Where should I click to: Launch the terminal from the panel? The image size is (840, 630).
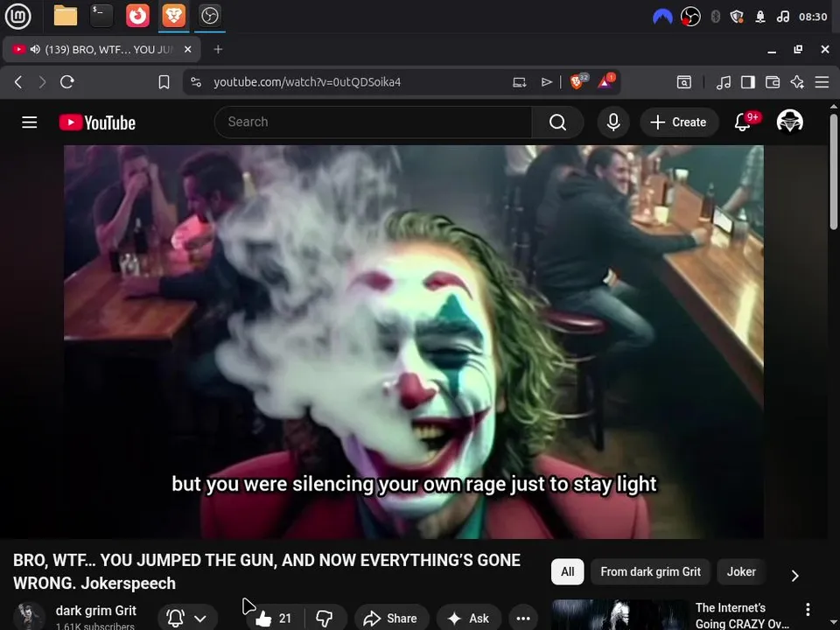point(101,16)
